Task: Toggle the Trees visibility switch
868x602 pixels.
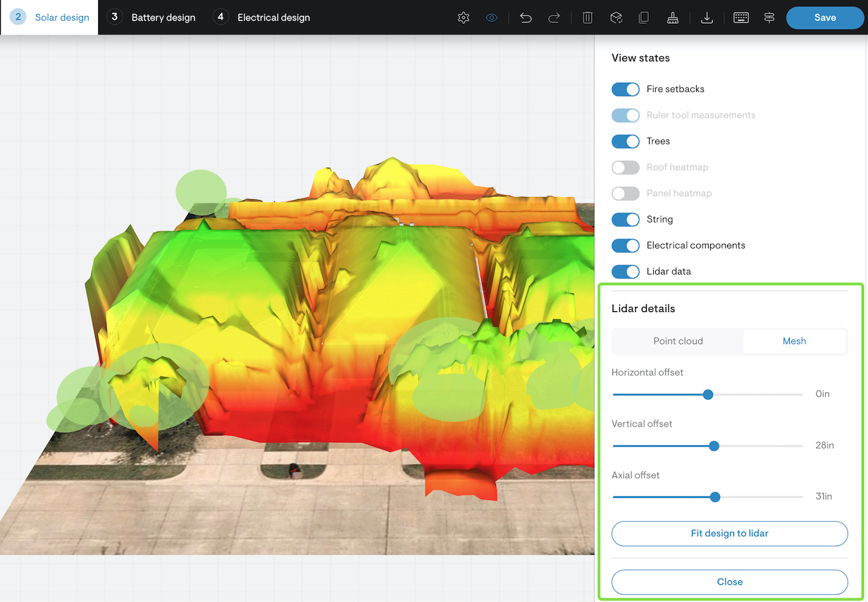Action: click(x=625, y=141)
